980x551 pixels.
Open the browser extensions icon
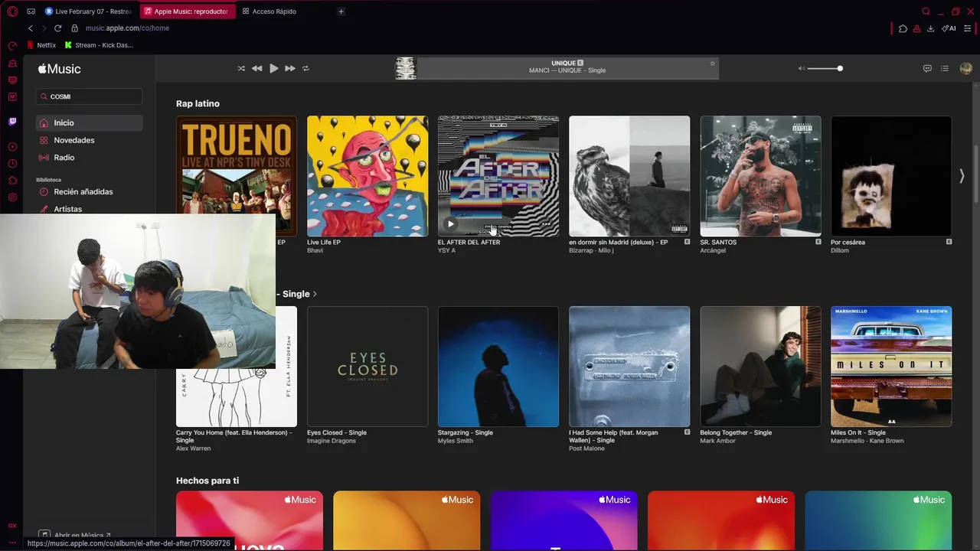(903, 28)
